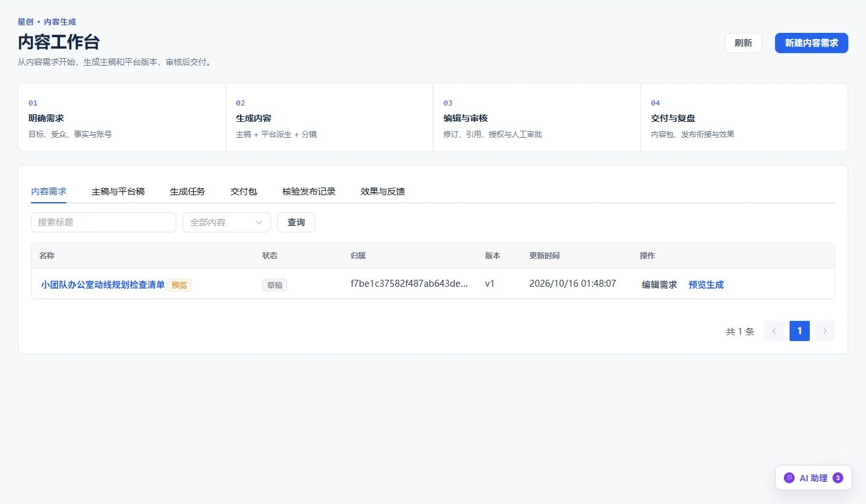
Task: Open the 主稿与平台稿 tab
Action: (x=118, y=191)
